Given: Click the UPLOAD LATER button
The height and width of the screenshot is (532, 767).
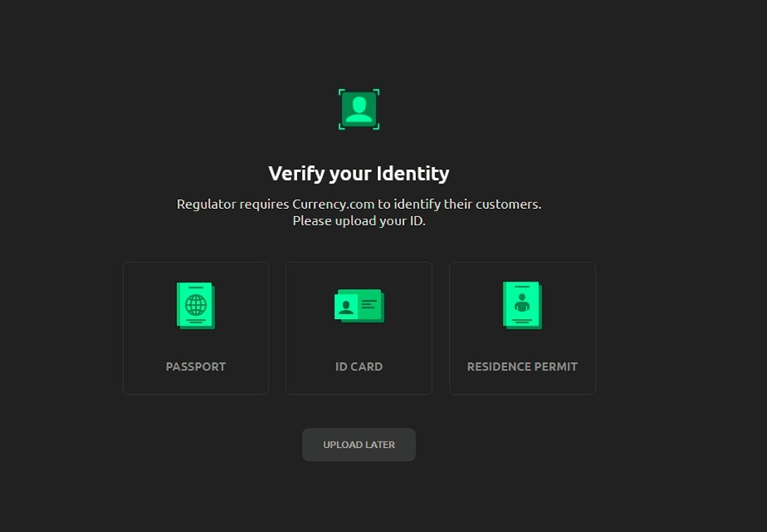Looking at the screenshot, I should point(359,445).
